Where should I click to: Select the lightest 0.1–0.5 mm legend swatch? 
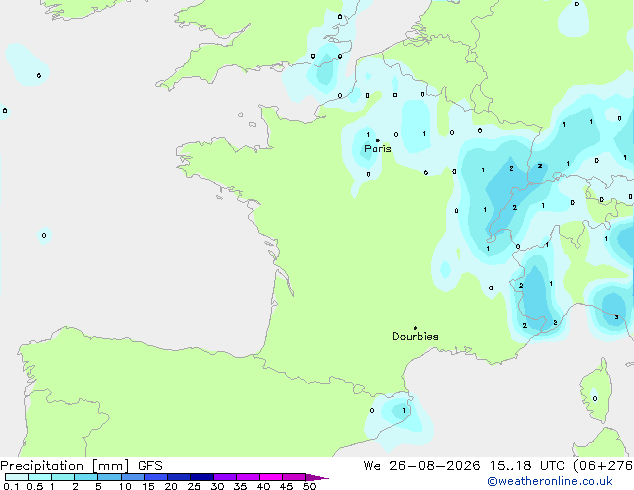(x=17, y=477)
